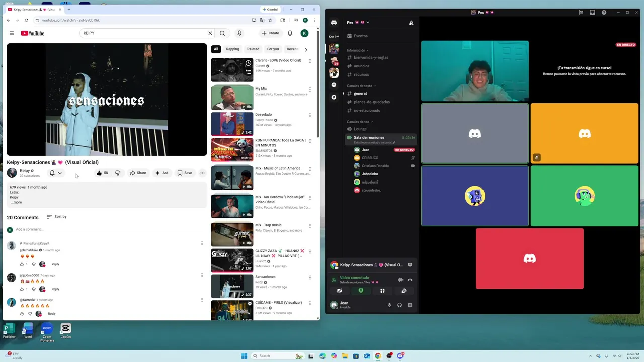The image size is (644, 362).
Task: Like the comment by @lethalduke
Action: 22,264
